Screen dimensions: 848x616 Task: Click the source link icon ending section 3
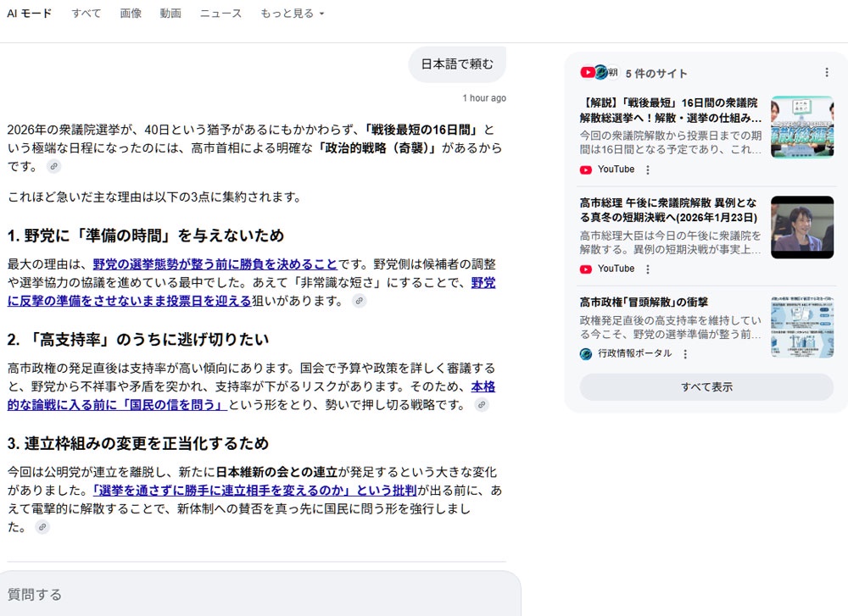pyautogui.click(x=42, y=527)
